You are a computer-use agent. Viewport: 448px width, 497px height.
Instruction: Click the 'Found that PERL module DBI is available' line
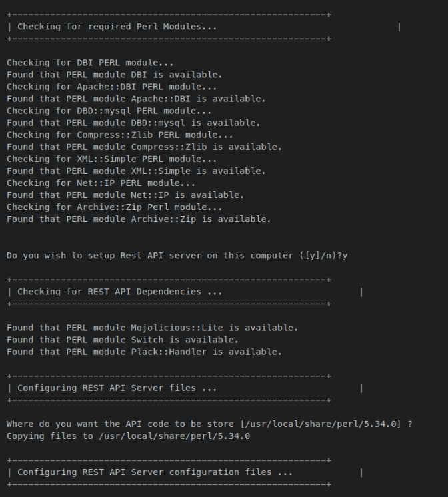click(x=115, y=75)
